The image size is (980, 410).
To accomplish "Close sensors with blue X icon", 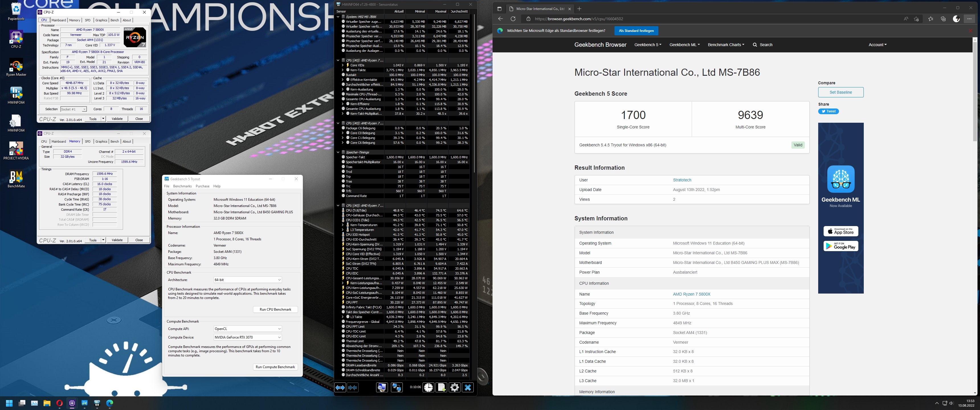I will (467, 387).
